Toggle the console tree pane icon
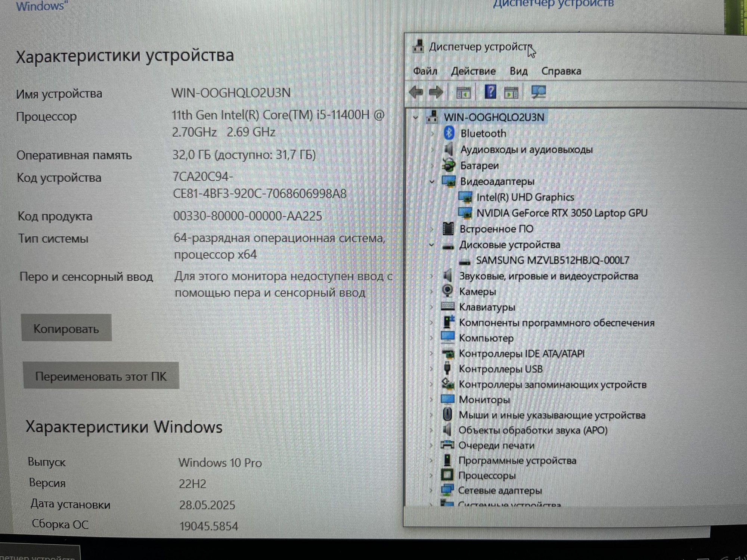 (x=464, y=92)
